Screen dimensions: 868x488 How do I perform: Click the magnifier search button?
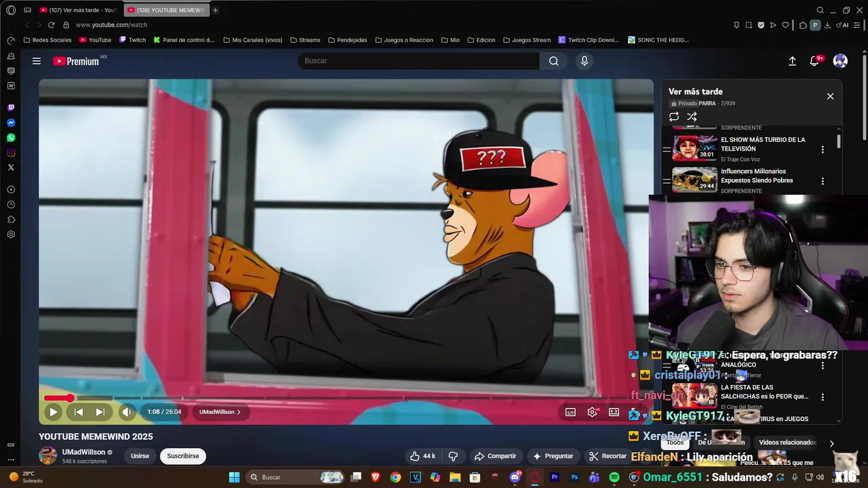point(554,61)
